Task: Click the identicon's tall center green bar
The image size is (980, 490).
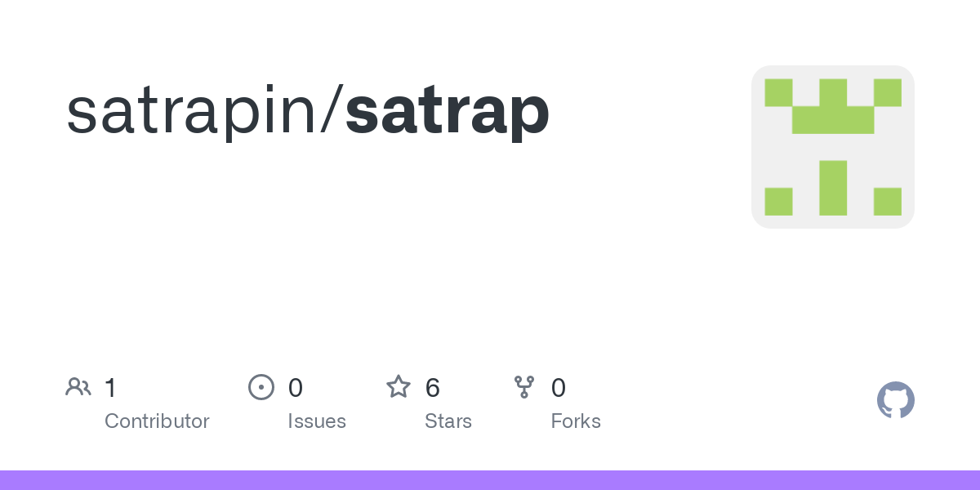Action: pos(833,188)
